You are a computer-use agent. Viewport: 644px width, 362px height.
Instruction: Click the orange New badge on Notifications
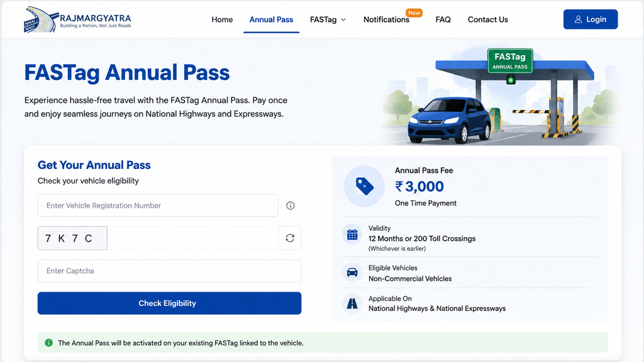pyautogui.click(x=414, y=13)
